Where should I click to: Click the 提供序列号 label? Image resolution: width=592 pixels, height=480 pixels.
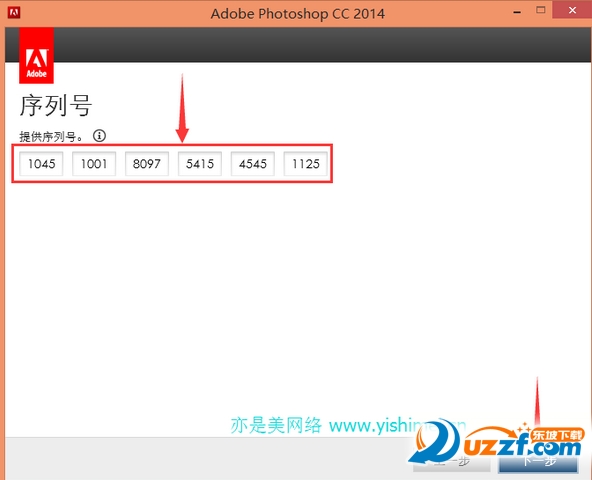(x=51, y=136)
